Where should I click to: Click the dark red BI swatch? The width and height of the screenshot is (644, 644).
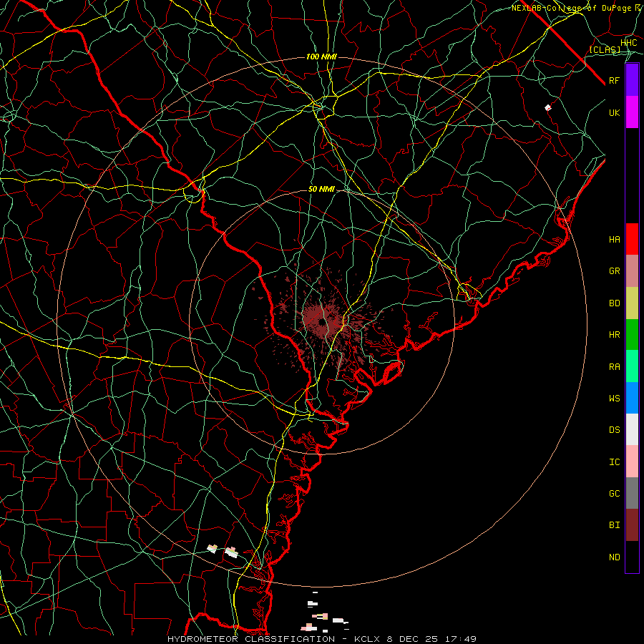[x=632, y=525]
